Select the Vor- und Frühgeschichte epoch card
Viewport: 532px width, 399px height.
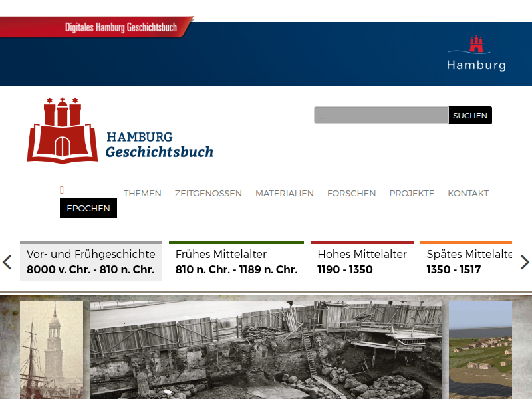pos(91,261)
